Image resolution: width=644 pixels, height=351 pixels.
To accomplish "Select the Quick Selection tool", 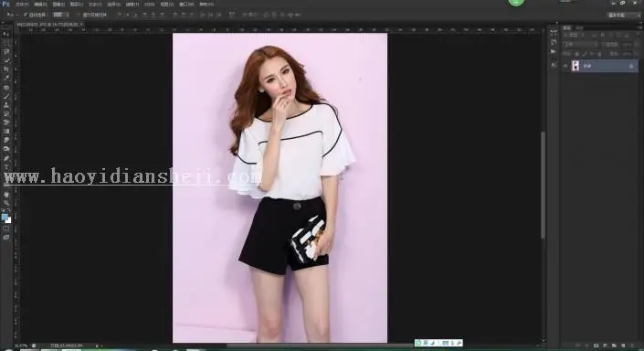I will [x=5, y=60].
